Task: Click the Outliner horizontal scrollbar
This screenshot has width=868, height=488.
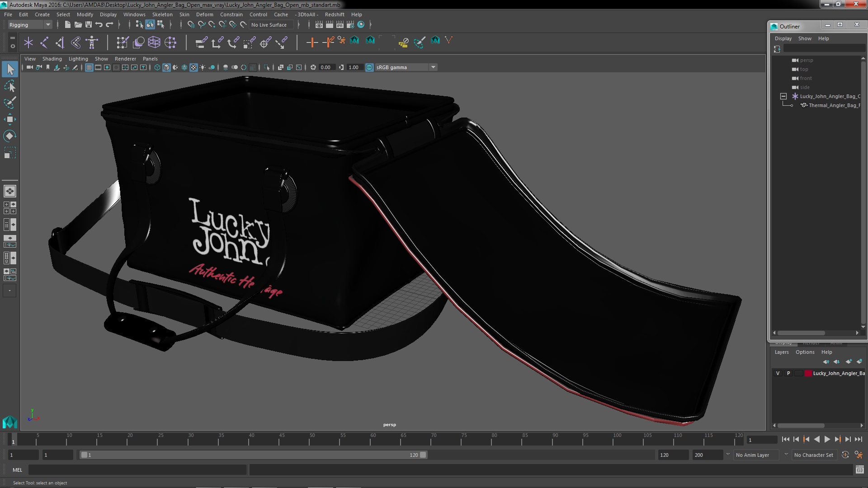Action: tap(801, 333)
